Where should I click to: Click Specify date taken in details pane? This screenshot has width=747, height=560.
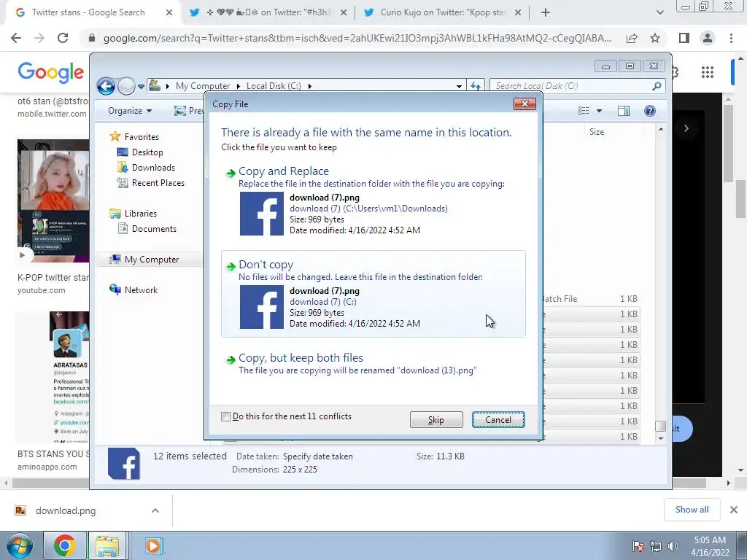pos(318,456)
